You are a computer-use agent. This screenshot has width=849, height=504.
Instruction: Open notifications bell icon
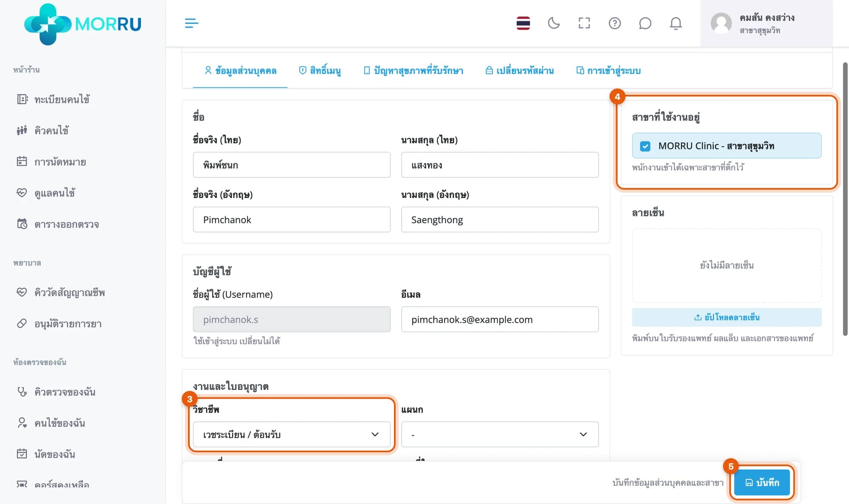tap(675, 23)
